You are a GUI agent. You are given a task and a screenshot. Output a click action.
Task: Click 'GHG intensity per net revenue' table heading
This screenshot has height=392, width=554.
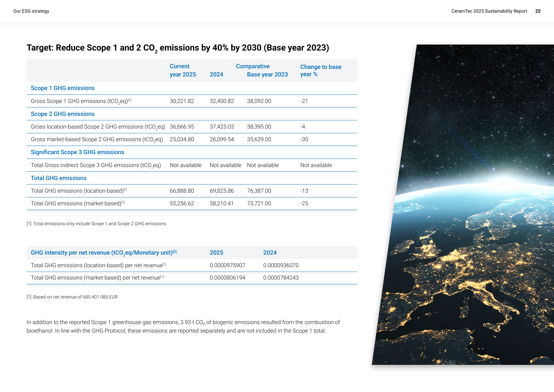pos(104,253)
